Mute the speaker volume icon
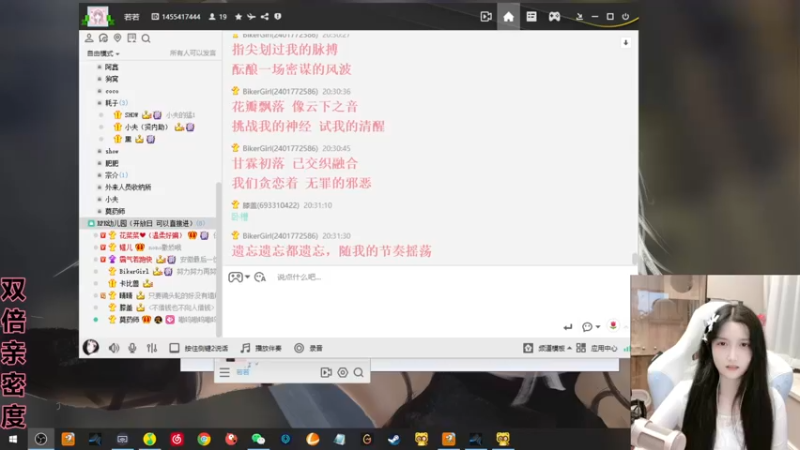 (x=114, y=348)
